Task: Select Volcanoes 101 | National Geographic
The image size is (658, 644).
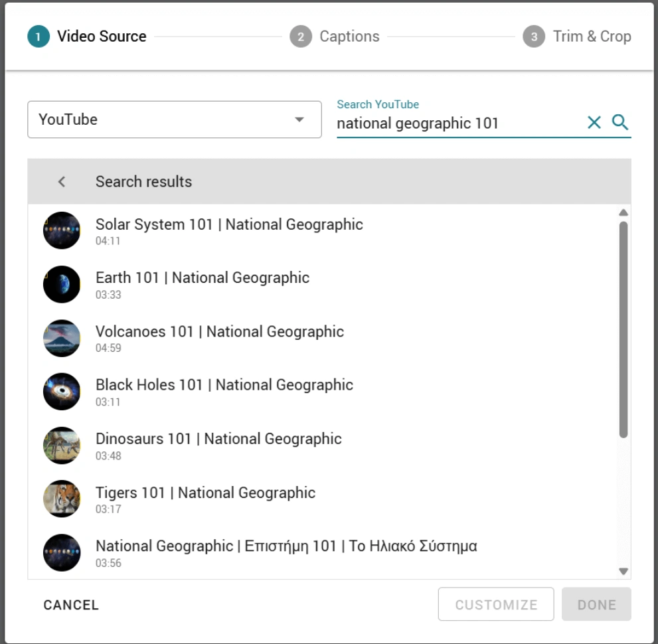Action: click(x=220, y=331)
